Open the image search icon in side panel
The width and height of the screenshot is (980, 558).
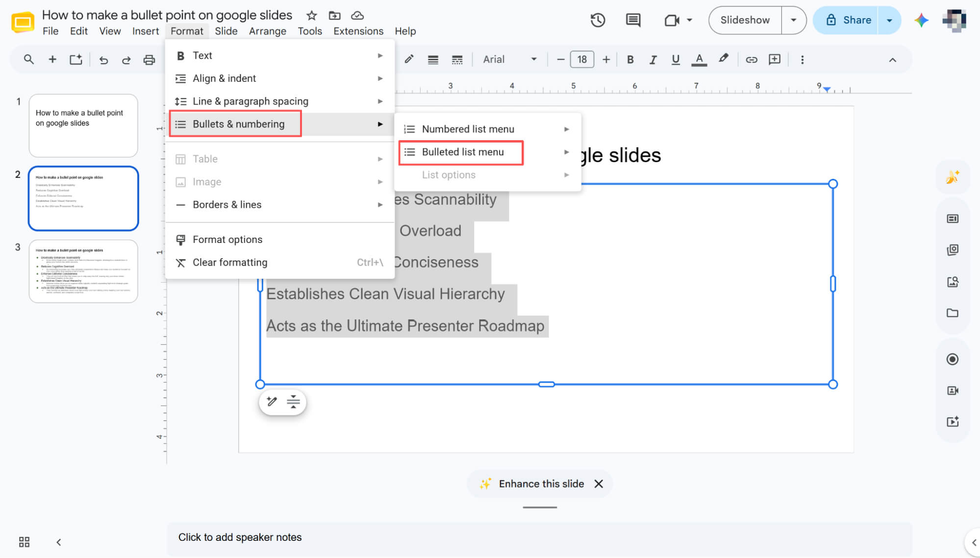(953, 282)
